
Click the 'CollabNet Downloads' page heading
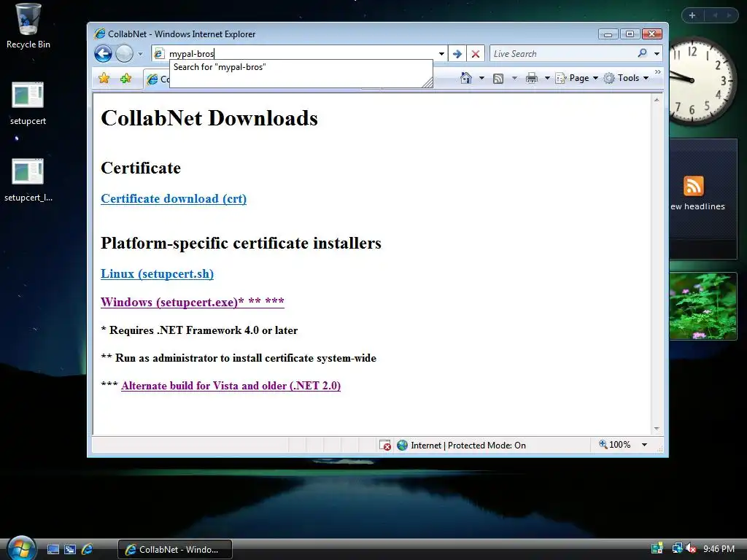tap(209, 118)
